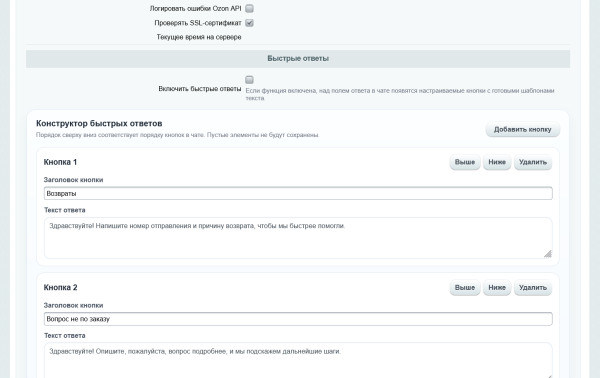Click the "Быстрые ответы" section header

click(298, 59)
